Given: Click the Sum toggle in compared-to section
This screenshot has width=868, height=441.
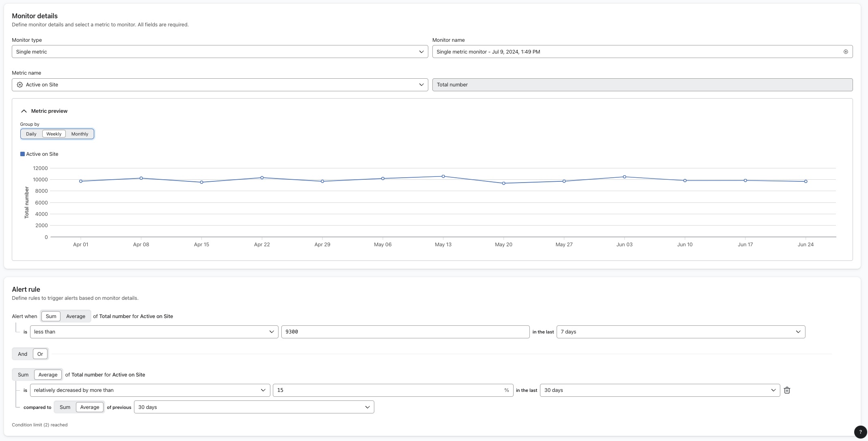Looking at the screenshot, I should [64, 407].
